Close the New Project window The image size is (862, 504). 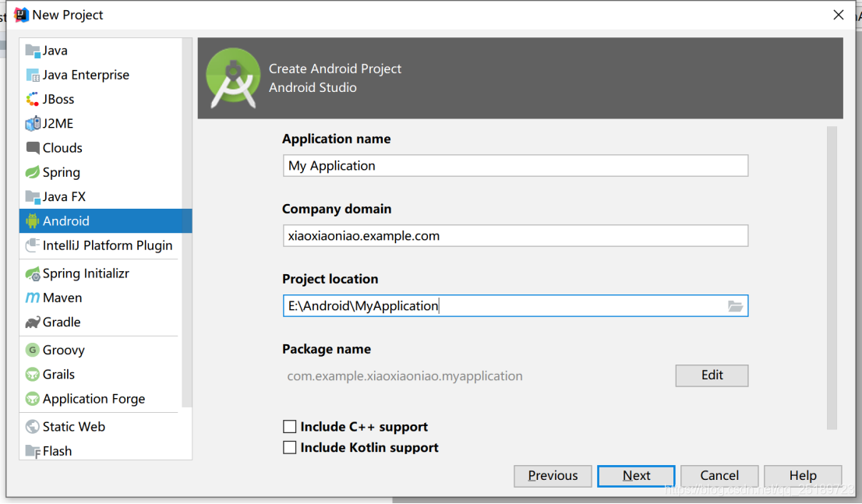[x=839, y=15]
